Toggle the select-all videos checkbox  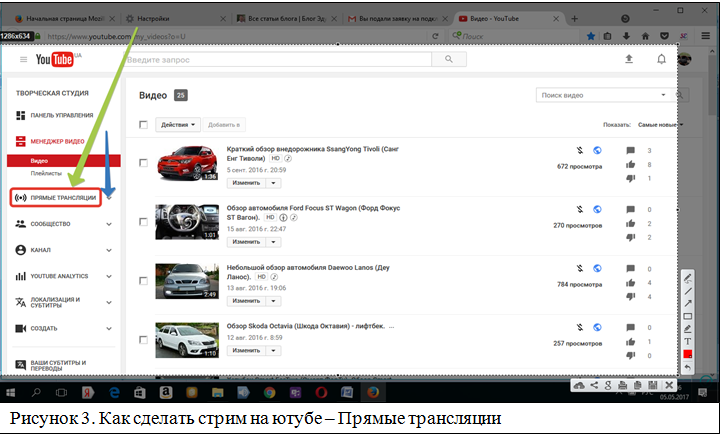(x=144, y=125)
